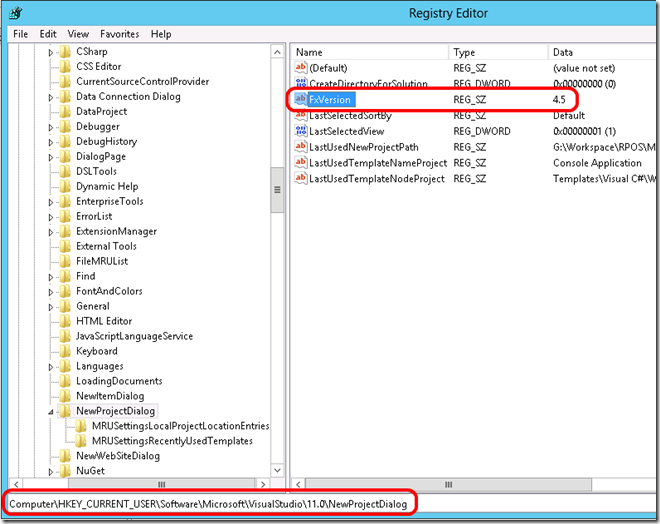Select the LastSelectedView value name
The width and height of the screenshot is (660, 524).
[x=347, y=131]
